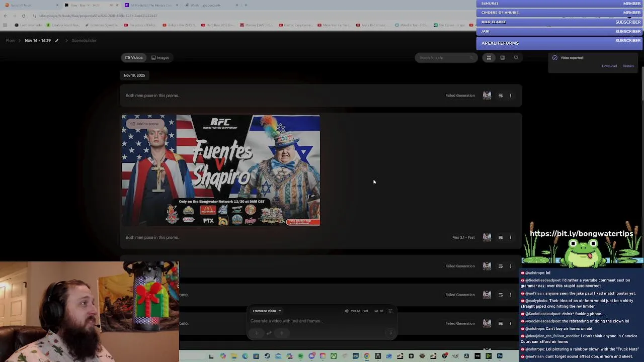Focus the clip search field

pyautogui.click(x=445, y=57)
